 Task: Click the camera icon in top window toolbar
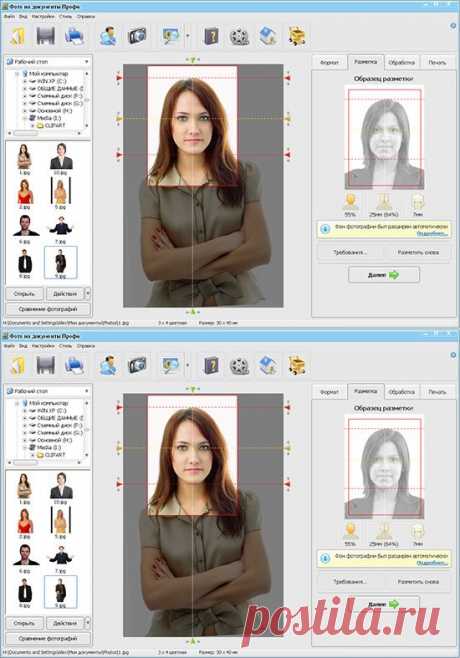[137, 36]
